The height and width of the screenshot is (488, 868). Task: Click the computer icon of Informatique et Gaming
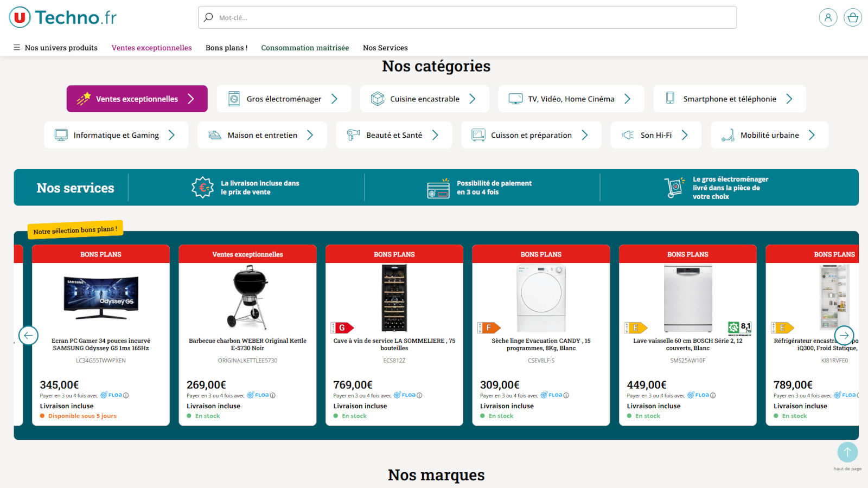coord(61,135)
